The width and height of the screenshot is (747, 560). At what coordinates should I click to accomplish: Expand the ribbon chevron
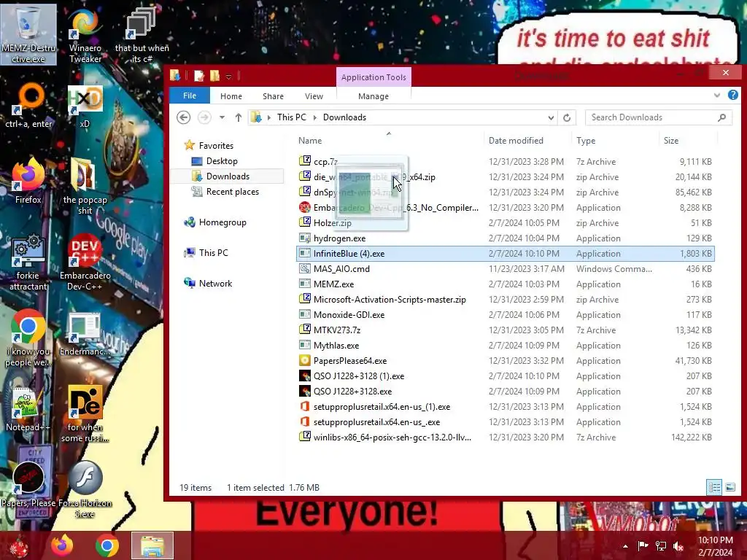[x=717, y=96]
